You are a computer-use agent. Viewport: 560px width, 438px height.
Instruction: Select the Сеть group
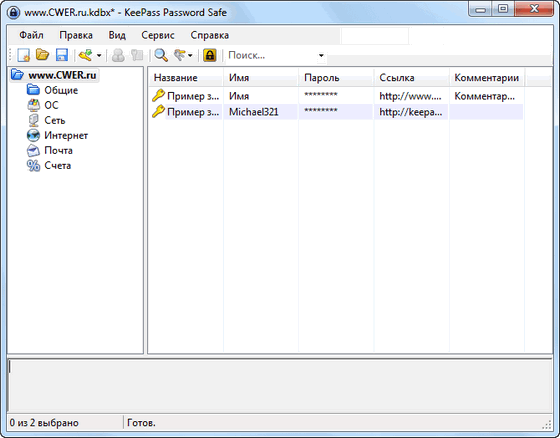point(55,120)
